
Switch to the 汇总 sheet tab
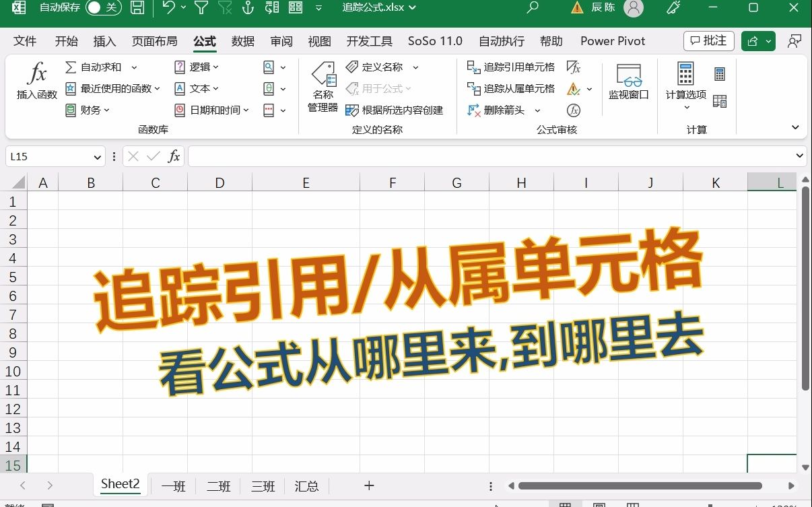[x=306, y=486]
